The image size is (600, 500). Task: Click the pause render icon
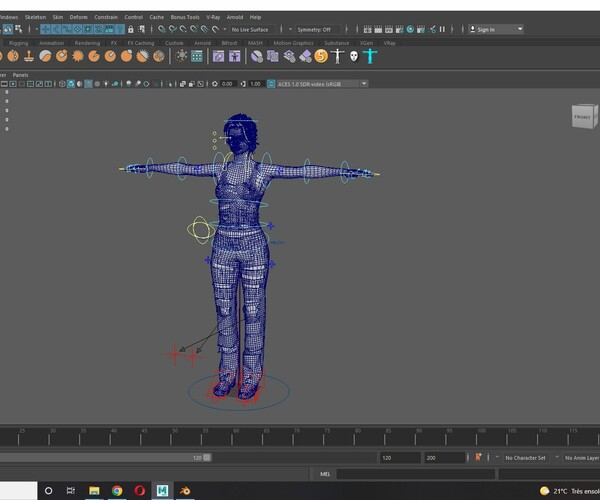442,29
